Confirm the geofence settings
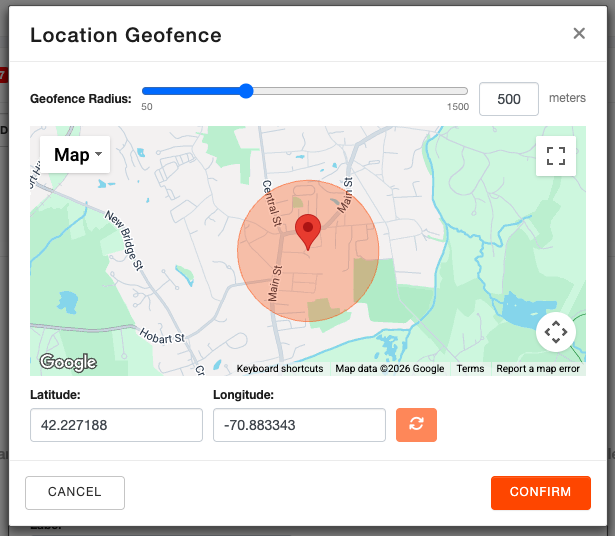Image resolution: width=615 pixels, height=536 pixels. 540,492
